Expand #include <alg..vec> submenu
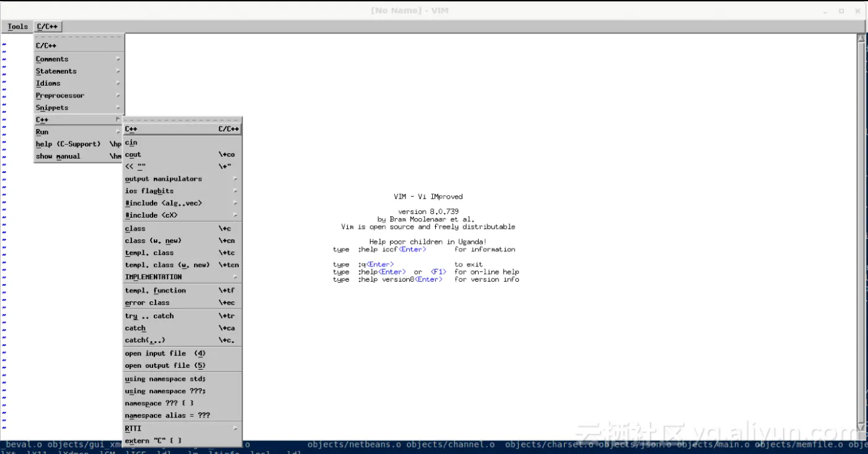This screenshot has width=868, height=454. point(183,203)
